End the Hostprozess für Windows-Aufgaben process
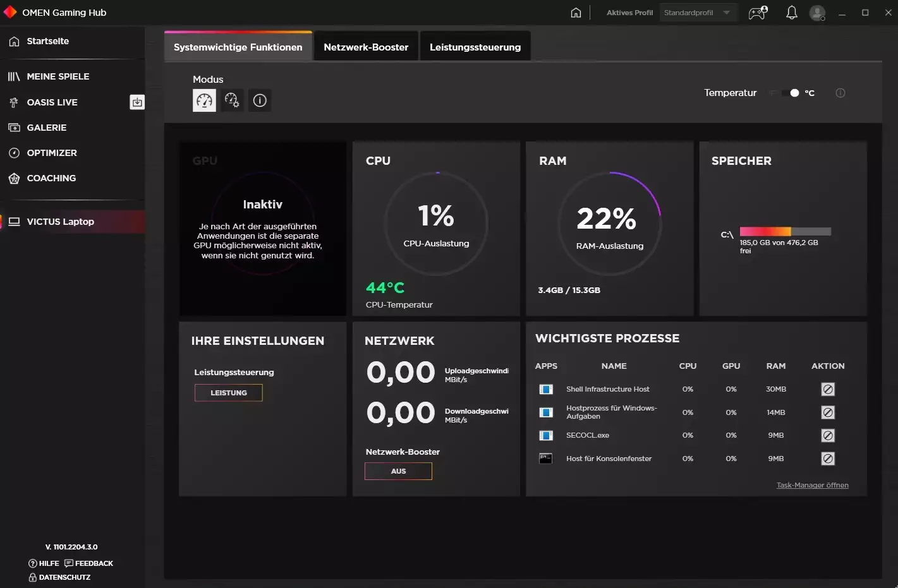The height and width of the screenshot is (588, 898). point(828,412)
